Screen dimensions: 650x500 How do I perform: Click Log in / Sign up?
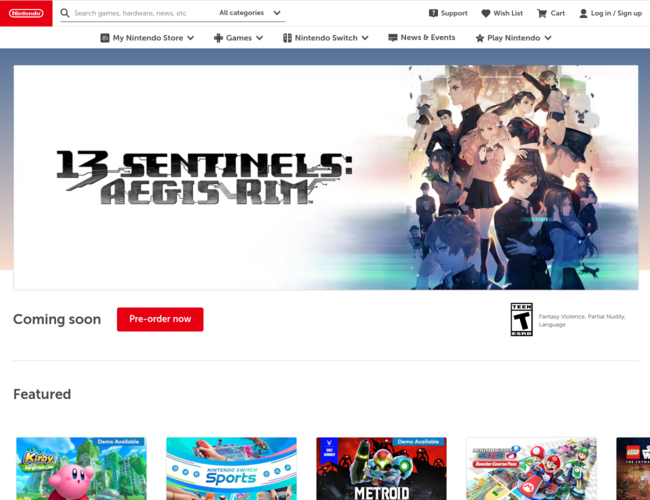click(610, 13)
